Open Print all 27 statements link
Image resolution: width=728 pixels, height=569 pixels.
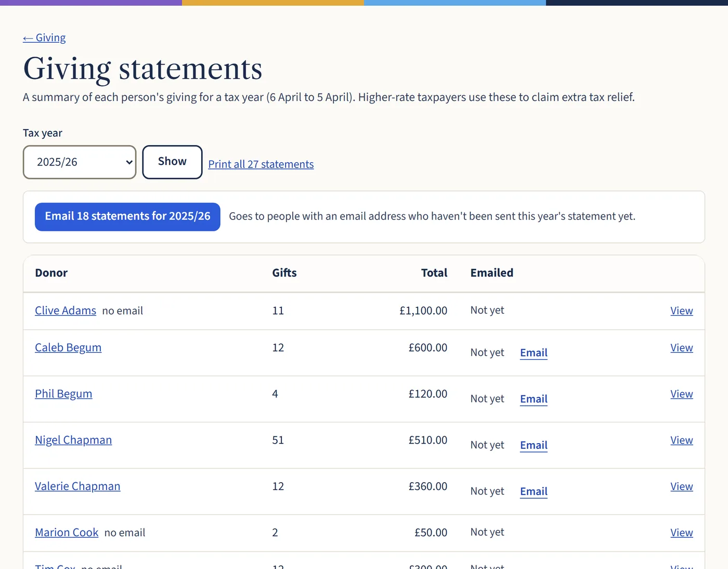261,164
